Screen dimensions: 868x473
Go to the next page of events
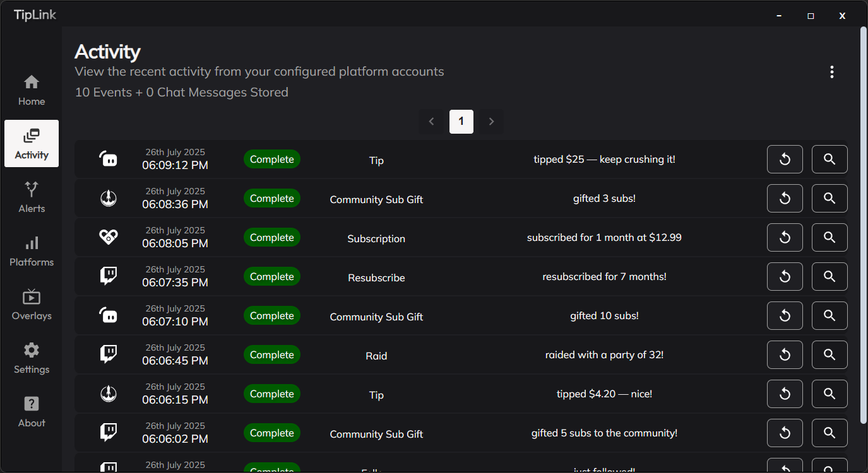tap(490, 121)
